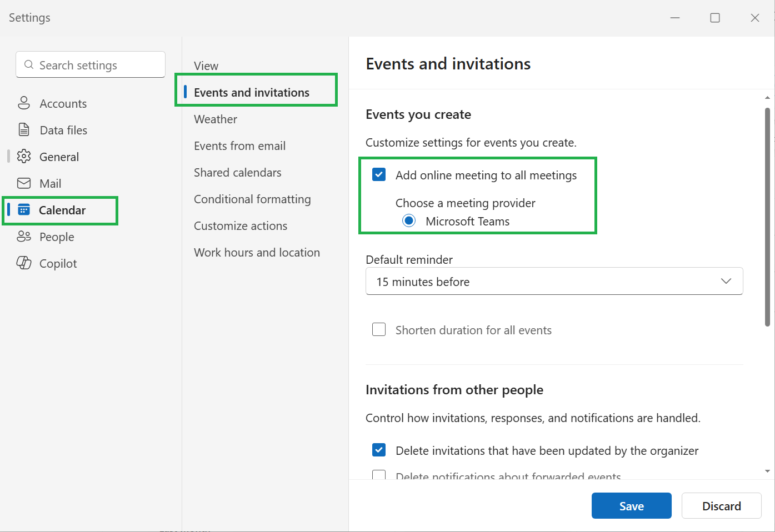Save the settings changes
The width and height of the screenshot is (775, 532).
tap(632, 506)
